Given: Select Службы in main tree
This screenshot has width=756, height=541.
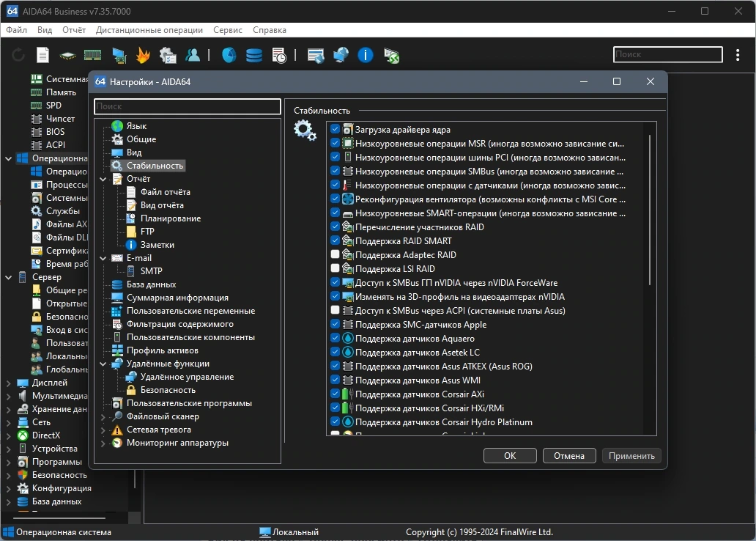Looking at the screenshot, I should (x=63, y=211).
